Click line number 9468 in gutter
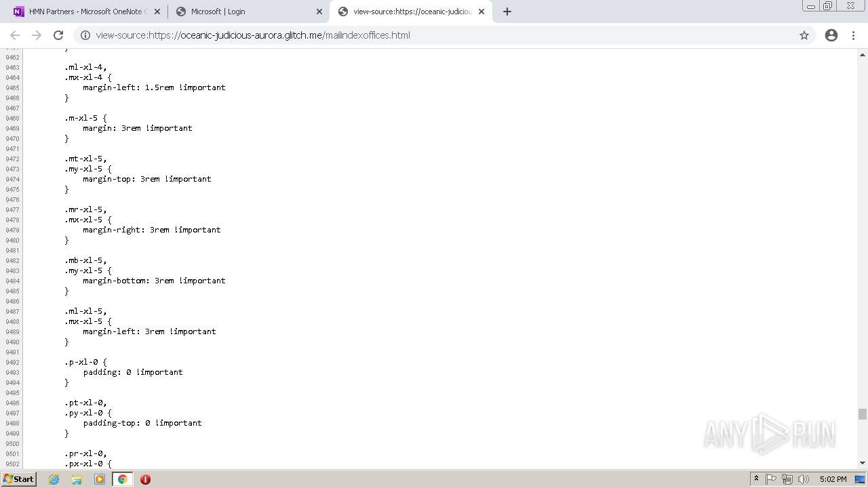This screenshot has width=868, height=488. [x=12, y=118]
